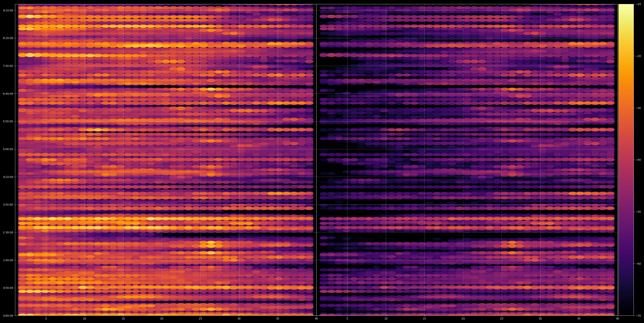Click x-axis tick 40 between the two heatmaps
644x323 pixels.
coord(316,319)
